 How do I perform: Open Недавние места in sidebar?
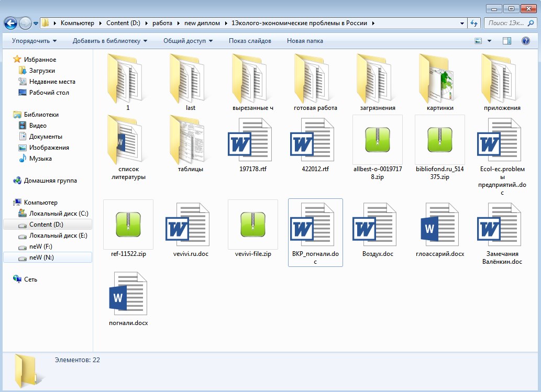pyautogui.click(x=52, y=81)
